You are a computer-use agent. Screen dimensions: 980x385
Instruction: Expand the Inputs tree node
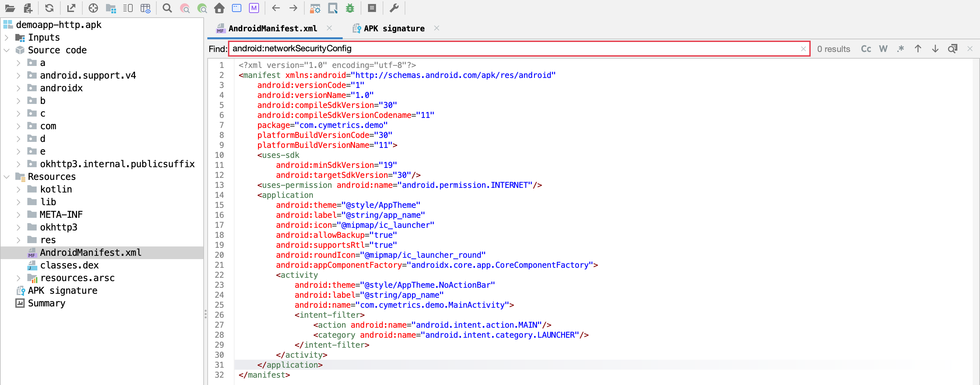(x=6, y=38)
